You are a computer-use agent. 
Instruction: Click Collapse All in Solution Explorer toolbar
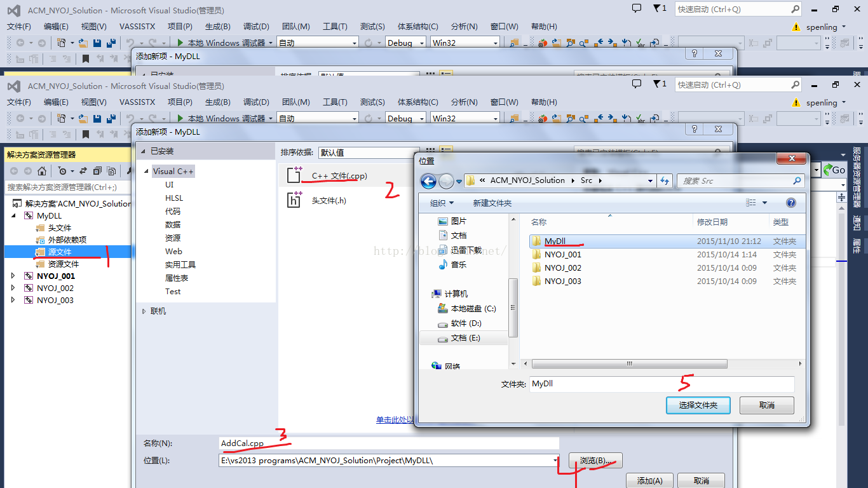(97, 171)
